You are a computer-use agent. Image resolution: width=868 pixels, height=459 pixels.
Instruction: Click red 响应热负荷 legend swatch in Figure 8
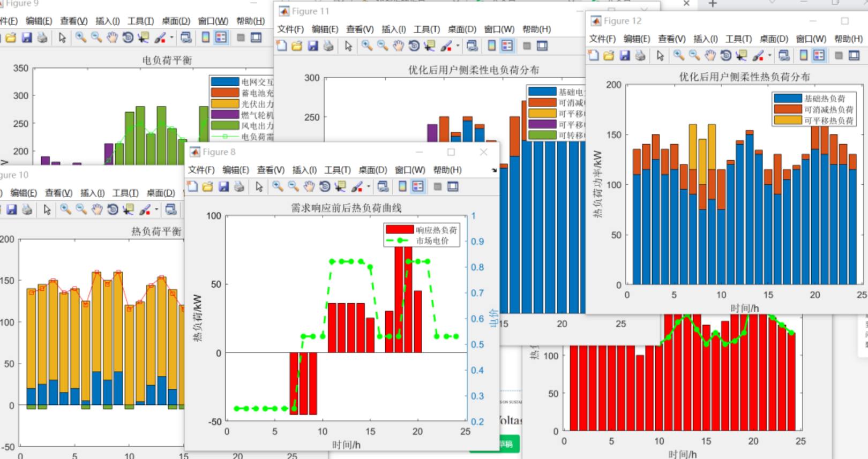(400, 230)
